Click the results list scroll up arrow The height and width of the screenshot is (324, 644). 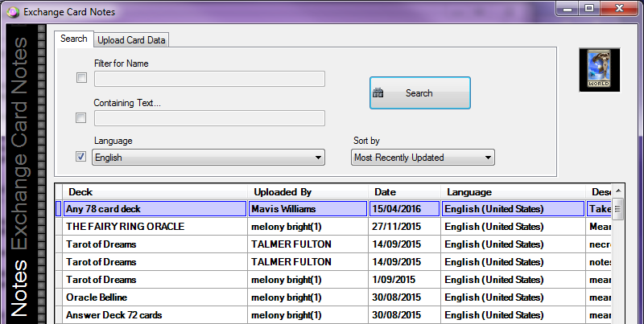(x=618, y=191)
